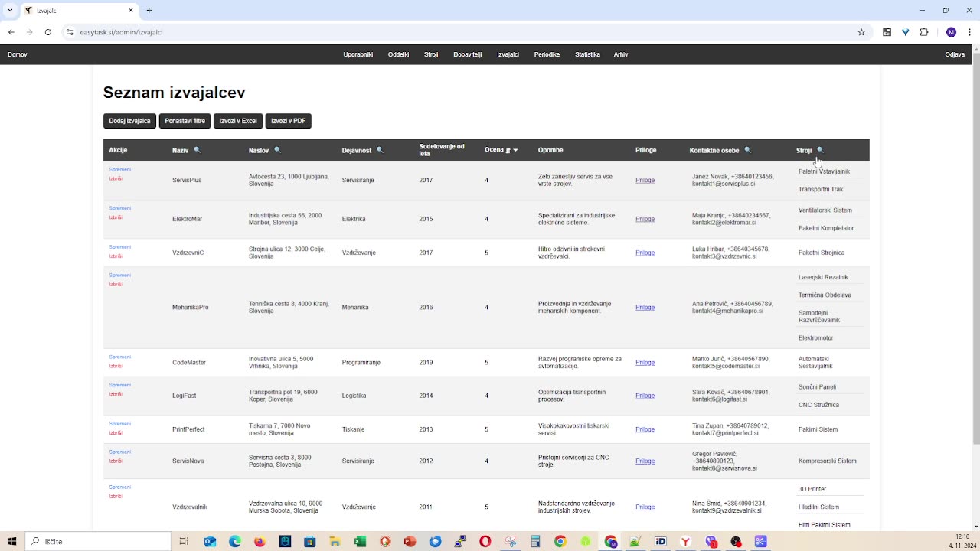Click the search icon next to Dejavnost column
Image resolution: width=980 pixels, height=551 pixels.
[x=380, y=150]
